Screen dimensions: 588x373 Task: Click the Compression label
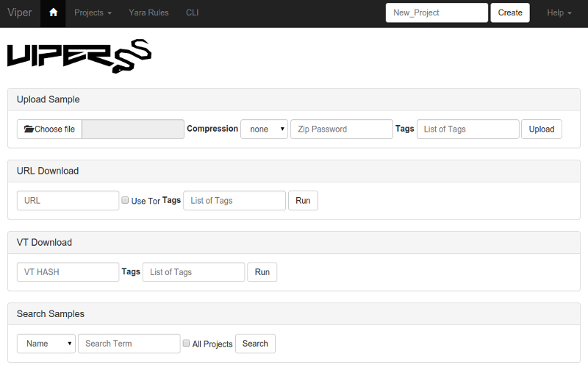(212, 129)
